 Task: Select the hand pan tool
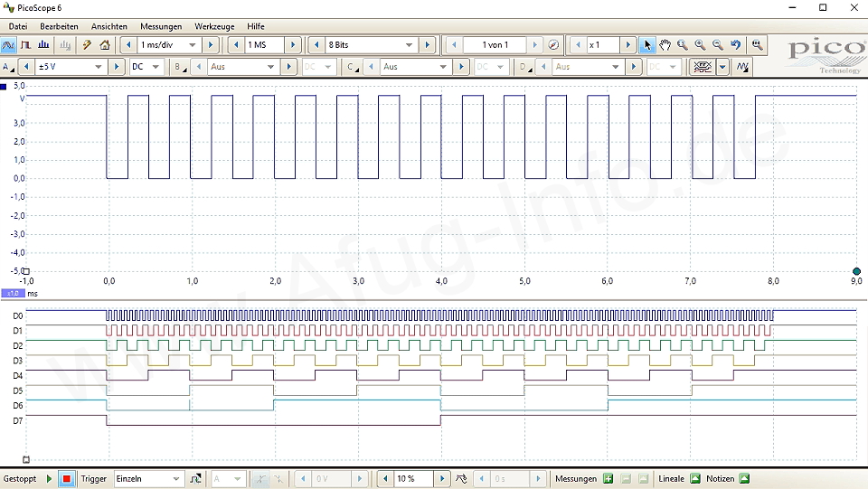coord(665,45)
